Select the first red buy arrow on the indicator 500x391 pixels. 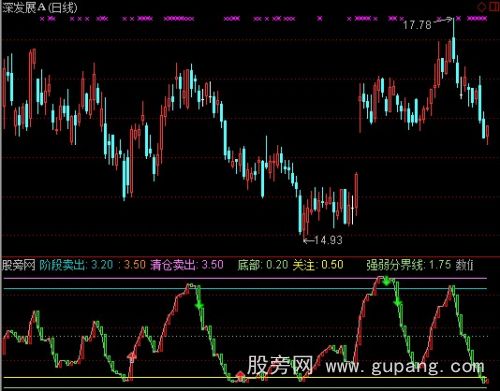click(x=132, y=356)
